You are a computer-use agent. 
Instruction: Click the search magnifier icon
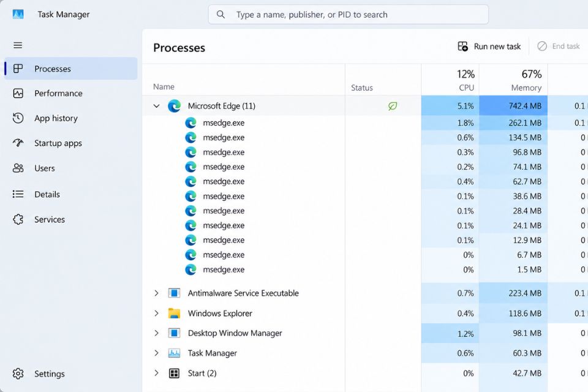point(221,15)
